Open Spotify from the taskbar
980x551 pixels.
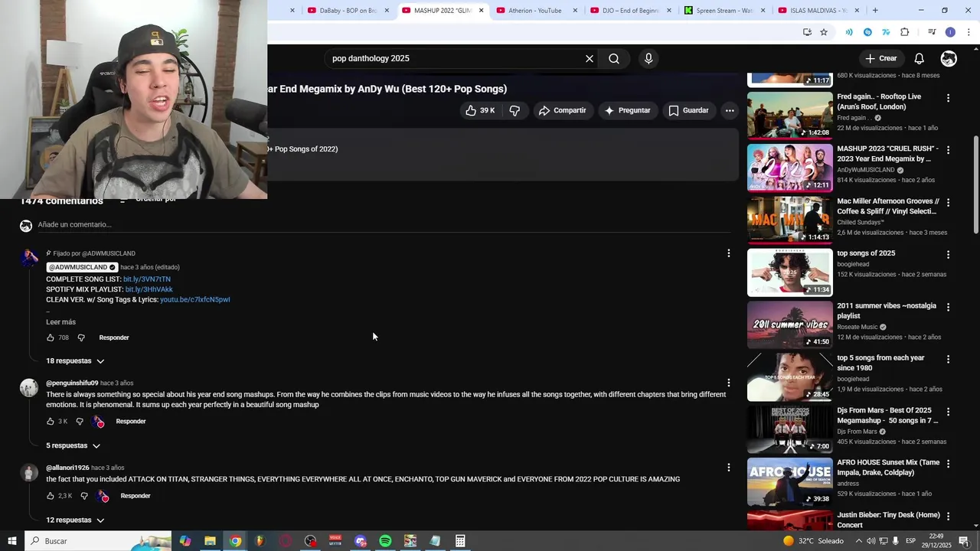pos(385,541)
